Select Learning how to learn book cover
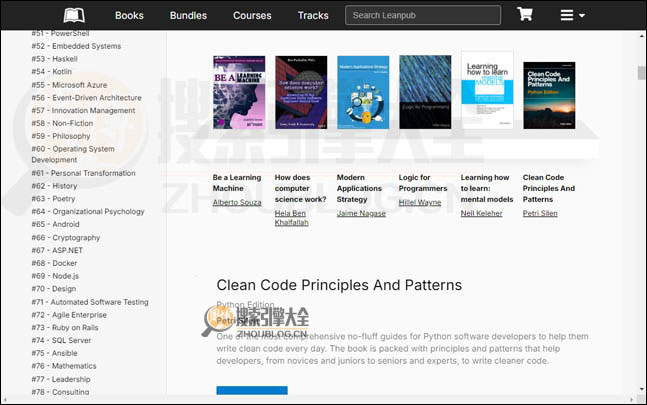This screenshot has height=405, width=647. pyautogui.click(x=487, y=90)
